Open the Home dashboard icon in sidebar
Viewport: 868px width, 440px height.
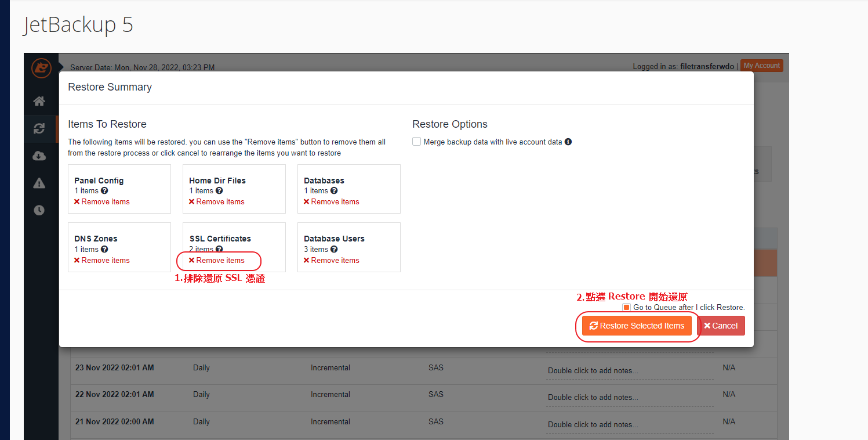[39, 102]
